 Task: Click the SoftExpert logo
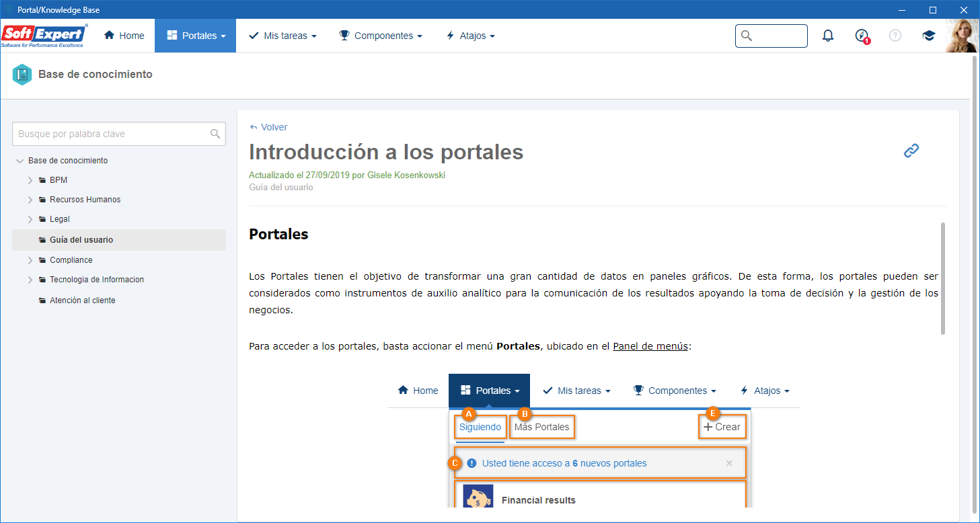click(44, 36)
